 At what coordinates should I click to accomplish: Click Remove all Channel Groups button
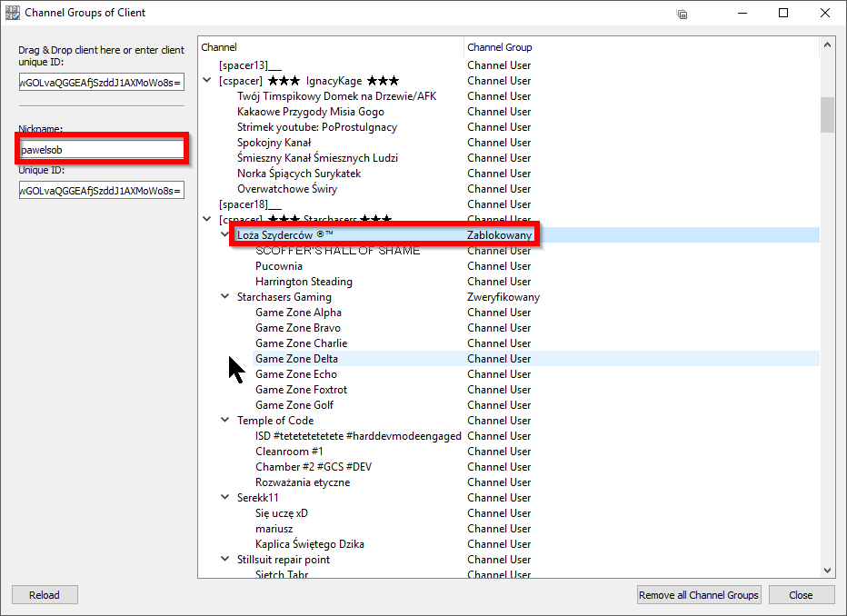point(698,595)
